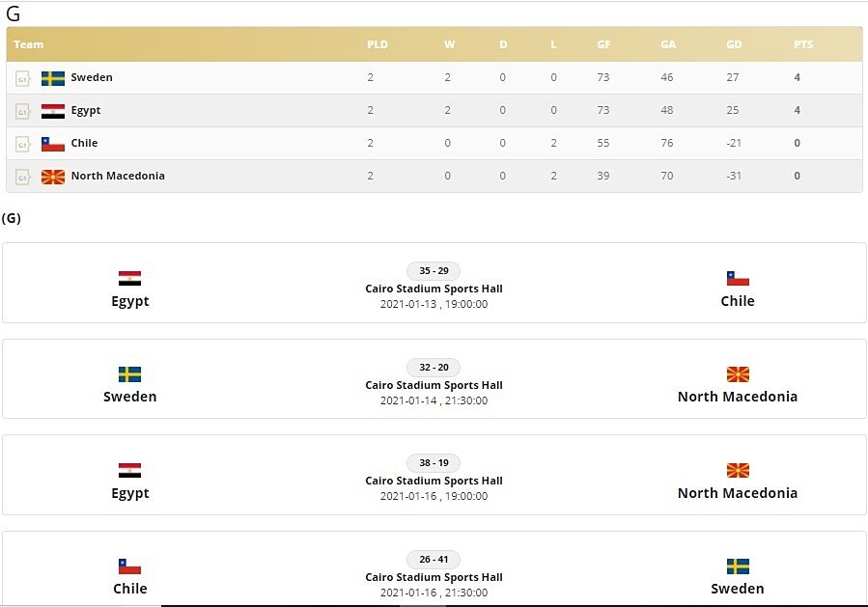Open North Macedonia team link in standings
The height and width of the screenshot is (607, 868).
(x=118, y=177)
